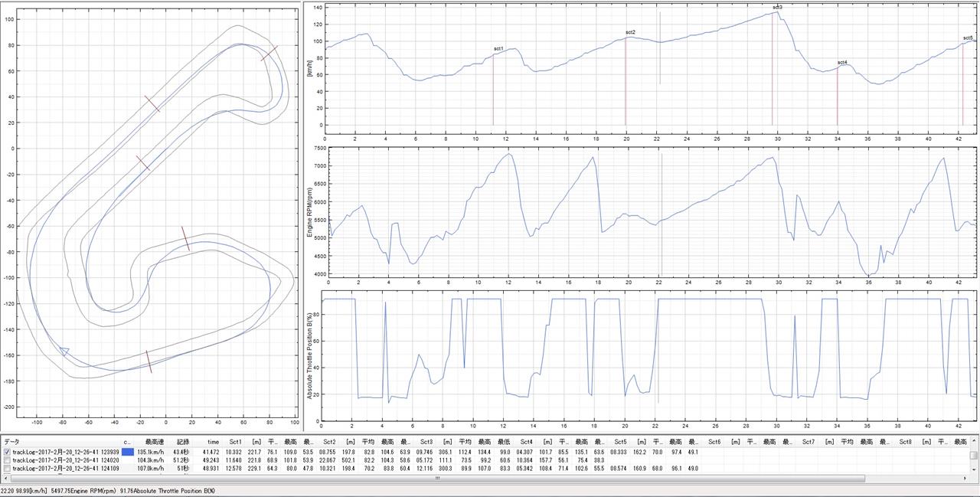The width and height of the screenshot is (980, 497).
Task: Sort by the time column header
Action: click(213, 442)
